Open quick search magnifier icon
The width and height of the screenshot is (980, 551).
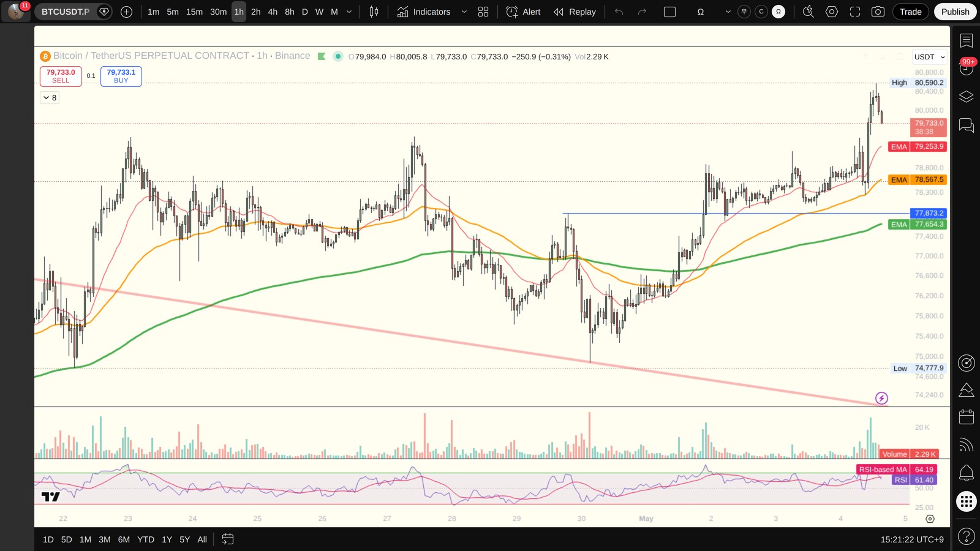809,12
